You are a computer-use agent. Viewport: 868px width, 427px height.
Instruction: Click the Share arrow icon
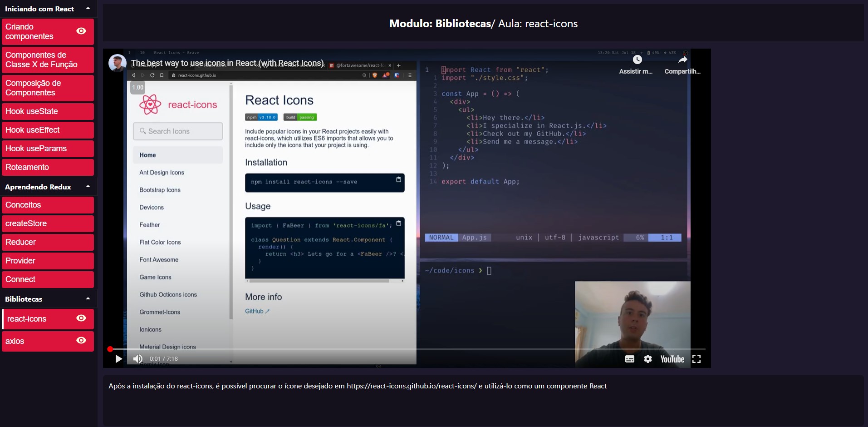(x=683, y=60)
